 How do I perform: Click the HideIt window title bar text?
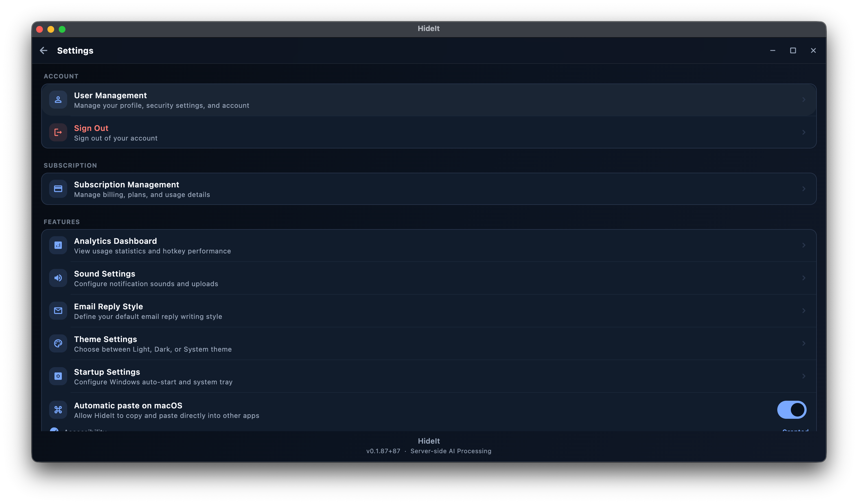[x=429, y=29]
